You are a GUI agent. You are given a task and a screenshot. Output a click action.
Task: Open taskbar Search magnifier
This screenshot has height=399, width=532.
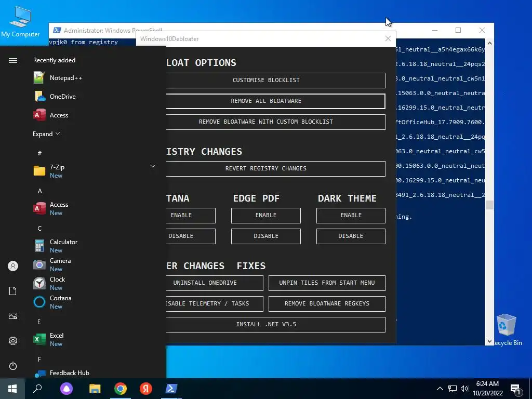[37, 389]
